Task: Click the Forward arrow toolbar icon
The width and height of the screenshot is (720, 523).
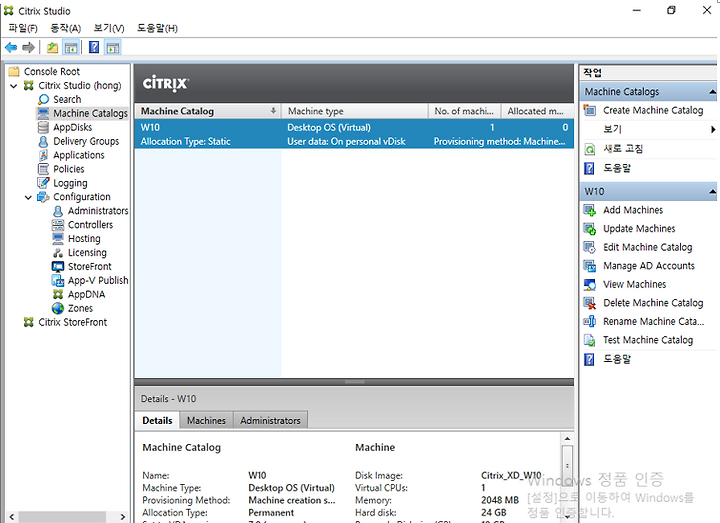Action: [x=28, y=47]
